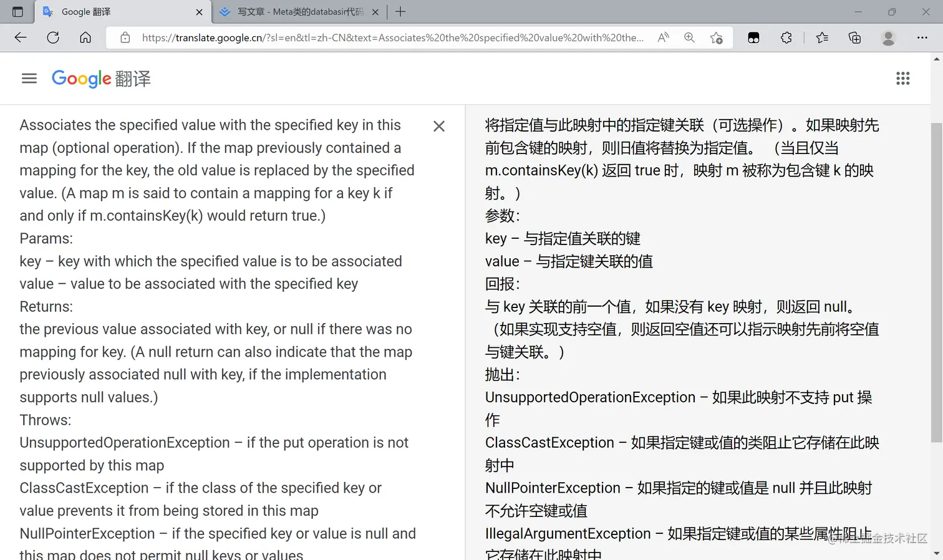Click source 'NullPointerException' word
943x560 pixels.
(87, 533)
